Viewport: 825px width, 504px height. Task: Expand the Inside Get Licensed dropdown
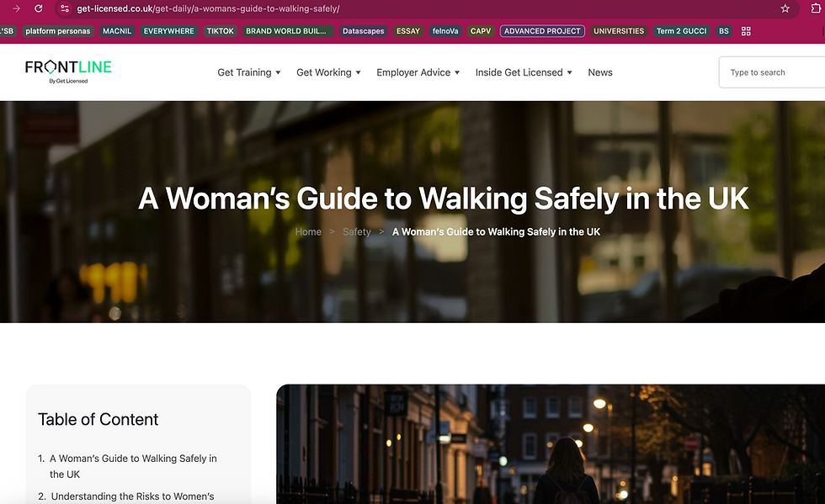(x=524, y=72)
